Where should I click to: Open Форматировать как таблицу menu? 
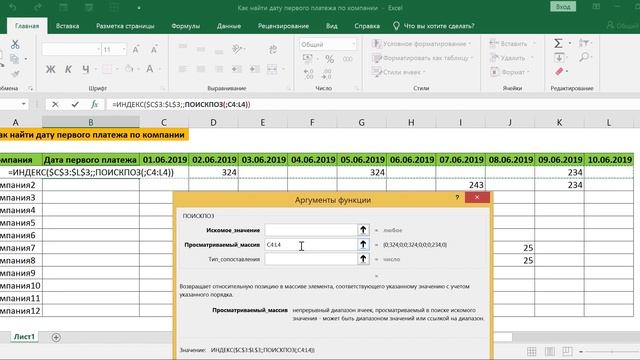pyautogui.click(x=422, y=58)
